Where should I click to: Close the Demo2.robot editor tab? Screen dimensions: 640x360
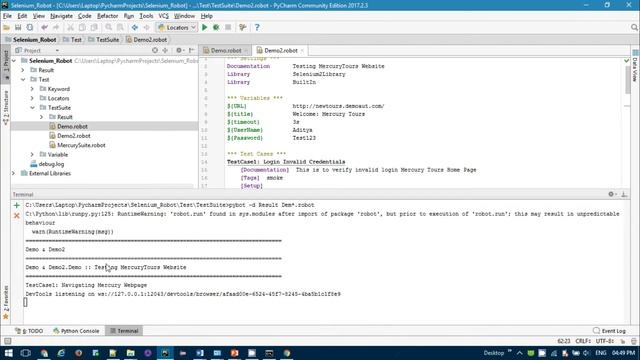point(302,51)
